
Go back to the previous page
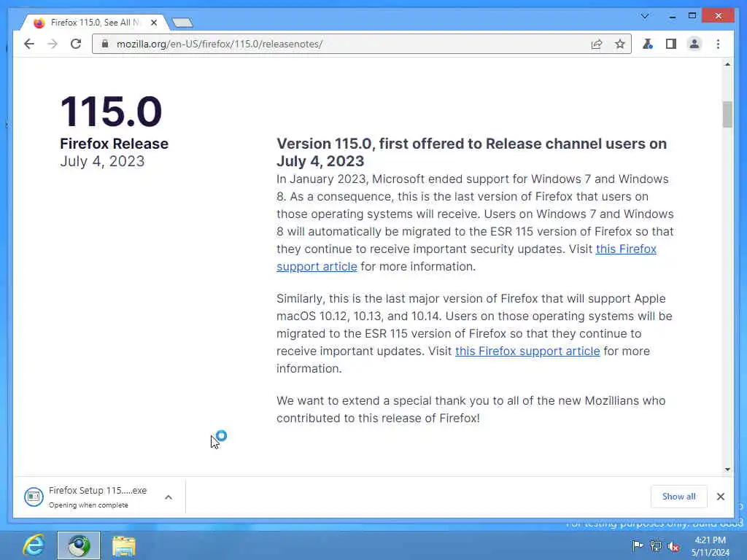point(29,44)
